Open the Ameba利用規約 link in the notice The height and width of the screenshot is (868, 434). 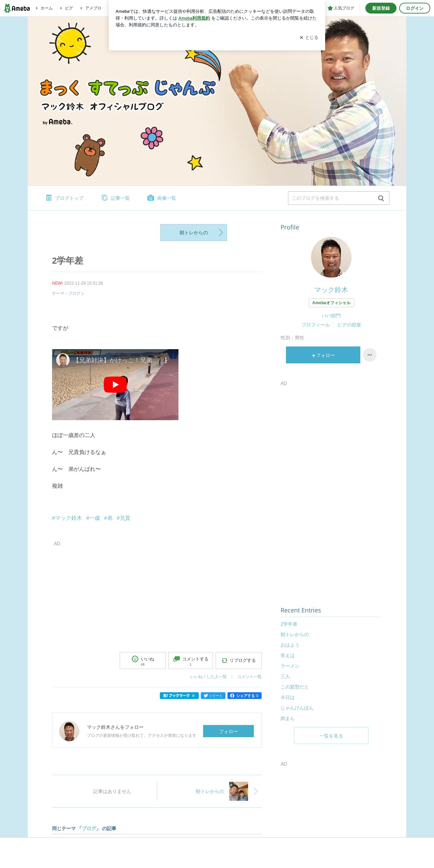click(194, 18)
